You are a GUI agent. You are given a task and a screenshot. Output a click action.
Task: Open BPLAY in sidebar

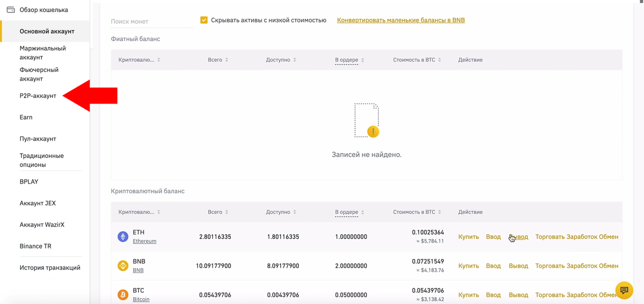29,182
